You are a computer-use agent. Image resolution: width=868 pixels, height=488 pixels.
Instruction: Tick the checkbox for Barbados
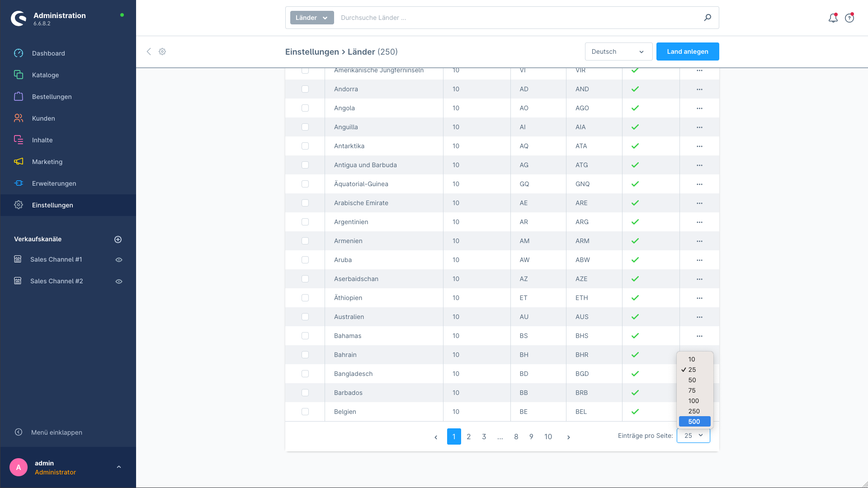[305, 393]
